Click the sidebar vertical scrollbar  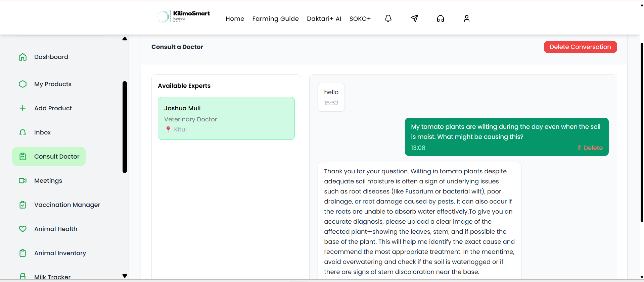(x=125, y=127)
